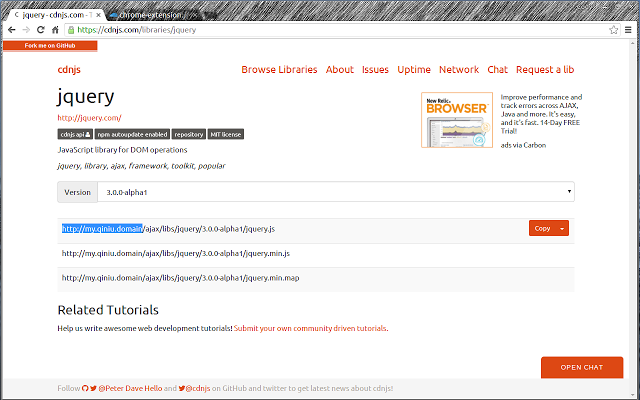This screenshot has height=400, width=640.
Task: Go back with the browser back arrow
Action: coord(11,30)
